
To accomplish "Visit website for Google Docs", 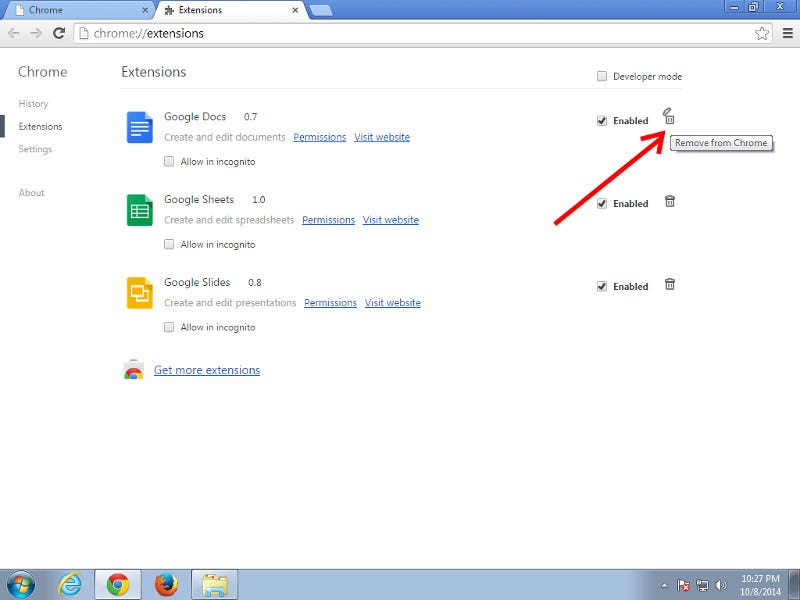I will [382, 137].
